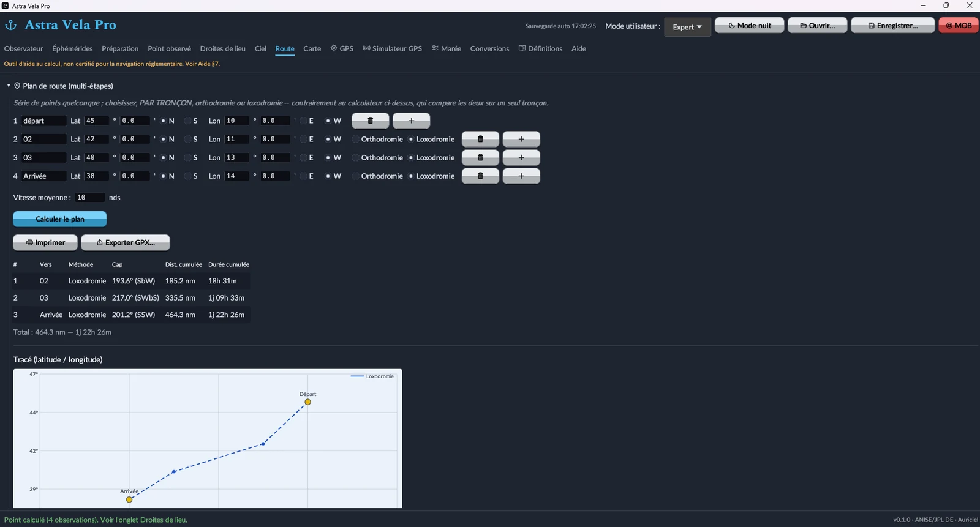
Task: Switch to the Observateur tab
Action: tap(24, 49)
